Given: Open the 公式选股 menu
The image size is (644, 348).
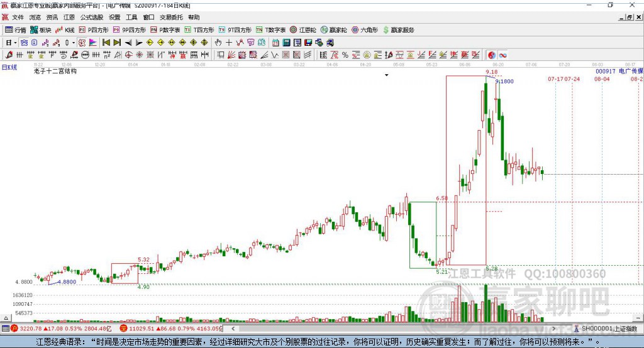Looking at the screenshot, I should [x=92, y=17].
